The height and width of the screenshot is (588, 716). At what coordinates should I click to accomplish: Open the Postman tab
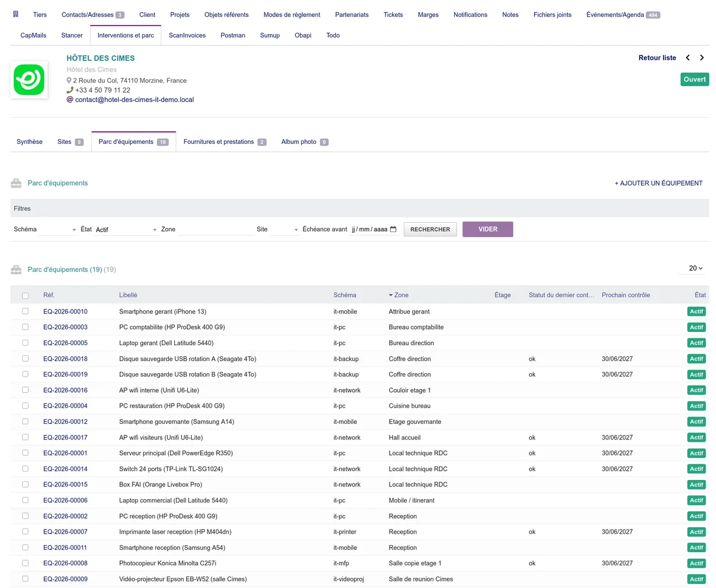point(233,35)
